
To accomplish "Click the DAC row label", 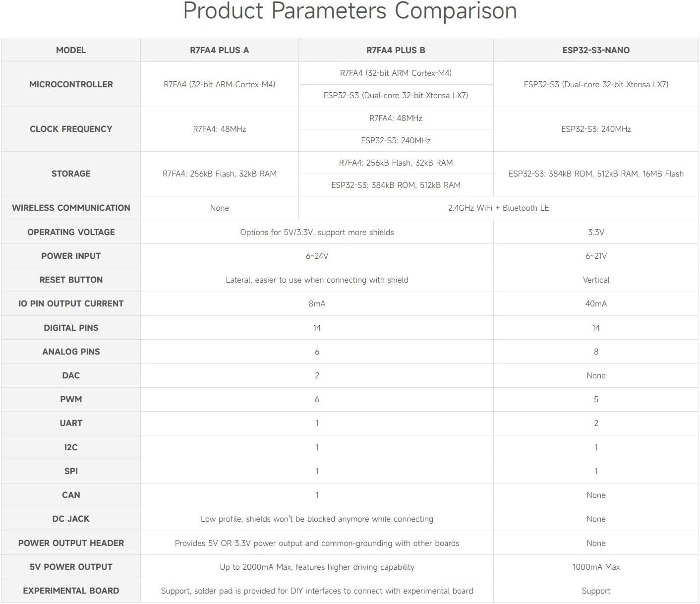I will click(71, 375).
